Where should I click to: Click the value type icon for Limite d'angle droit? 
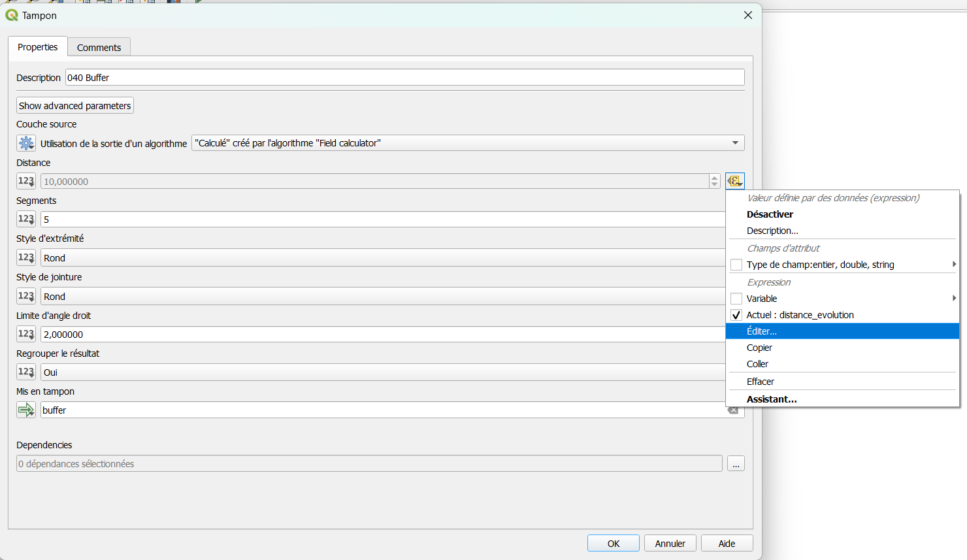(x=26, y=334)
